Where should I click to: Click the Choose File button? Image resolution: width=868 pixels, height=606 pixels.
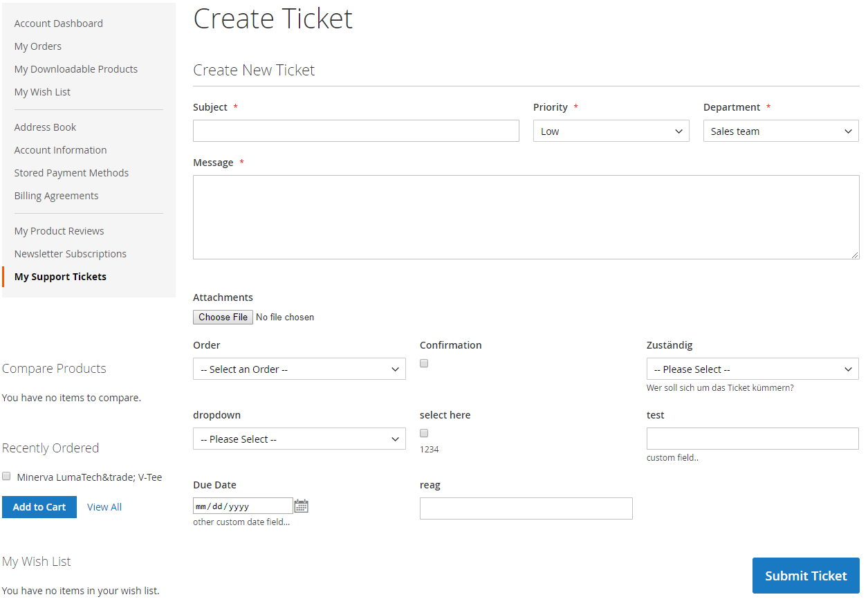tap(223, 317)
